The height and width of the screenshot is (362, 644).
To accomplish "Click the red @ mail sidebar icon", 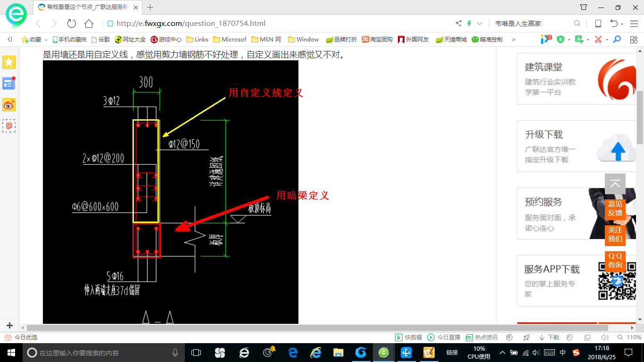I will (x=9, y=126).
